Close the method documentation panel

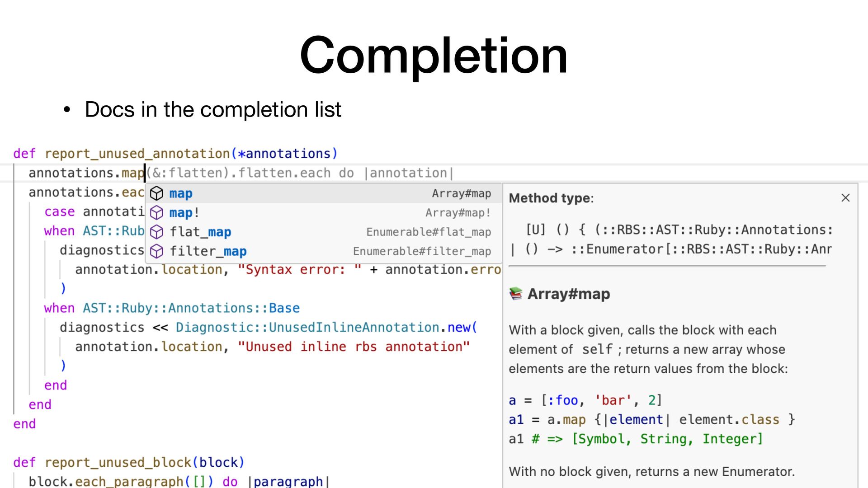845,198
